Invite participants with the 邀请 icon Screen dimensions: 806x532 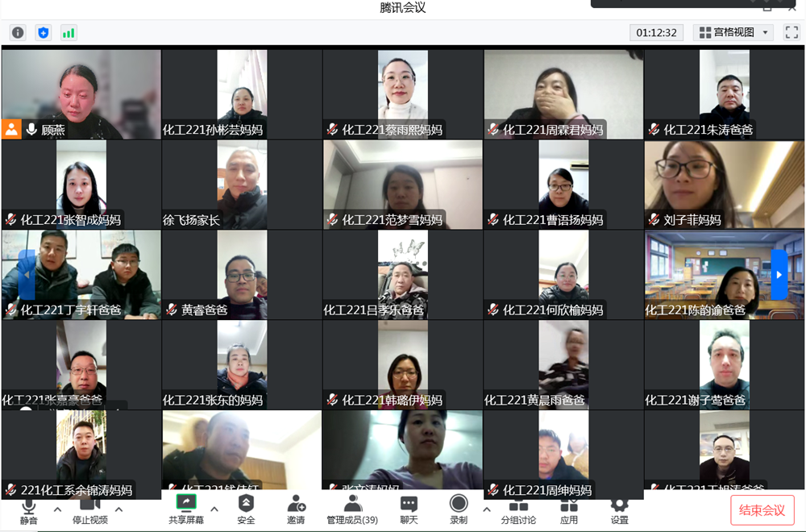click(296, 509)
